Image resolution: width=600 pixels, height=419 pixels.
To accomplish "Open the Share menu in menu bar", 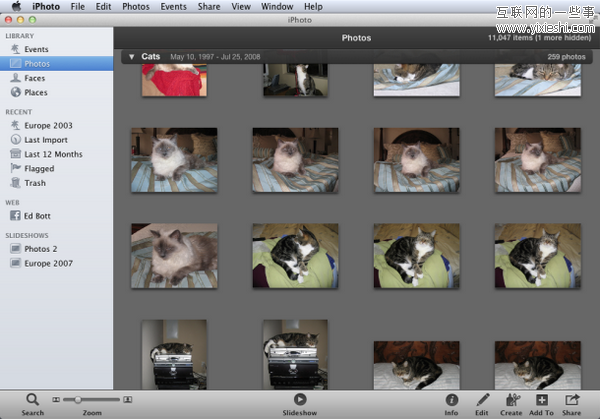I will [209, 7].
